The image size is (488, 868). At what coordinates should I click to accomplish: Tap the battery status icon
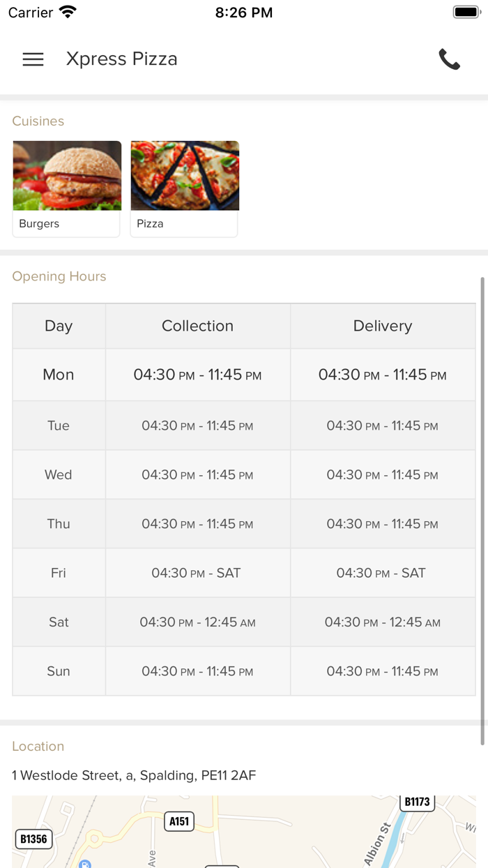tap(466, 12)
